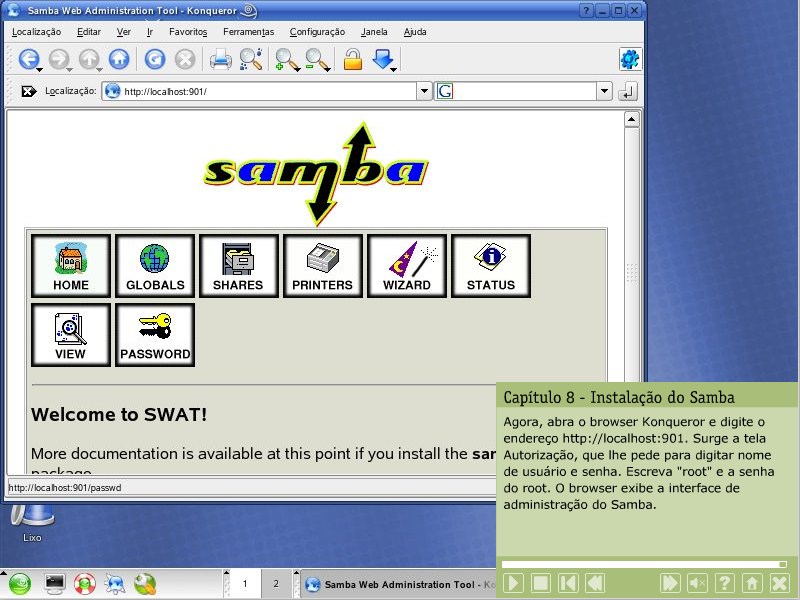Open the Password management icon
This screenshot has height=600, width=800.
pos(155,335)
